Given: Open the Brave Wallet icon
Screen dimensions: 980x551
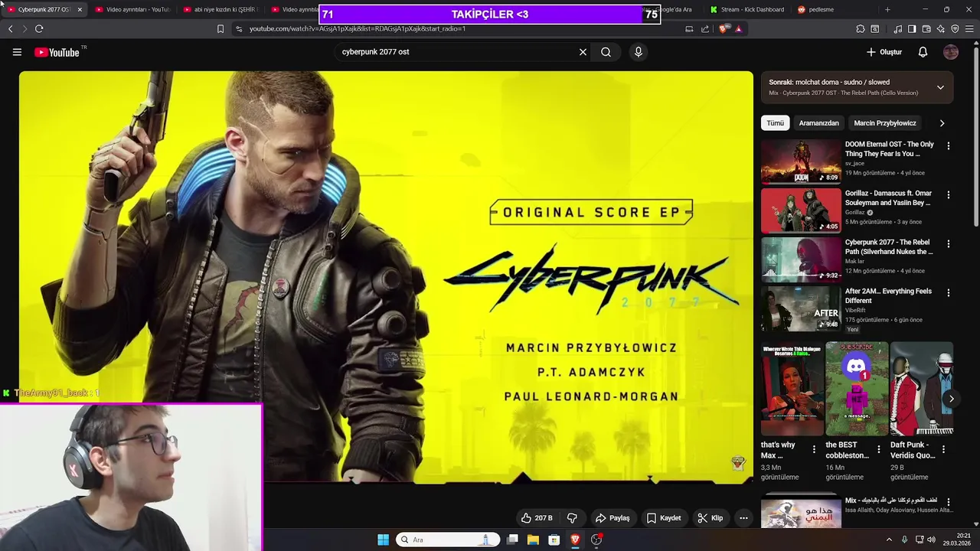Looking at the screenshot, I should point(926,29).
